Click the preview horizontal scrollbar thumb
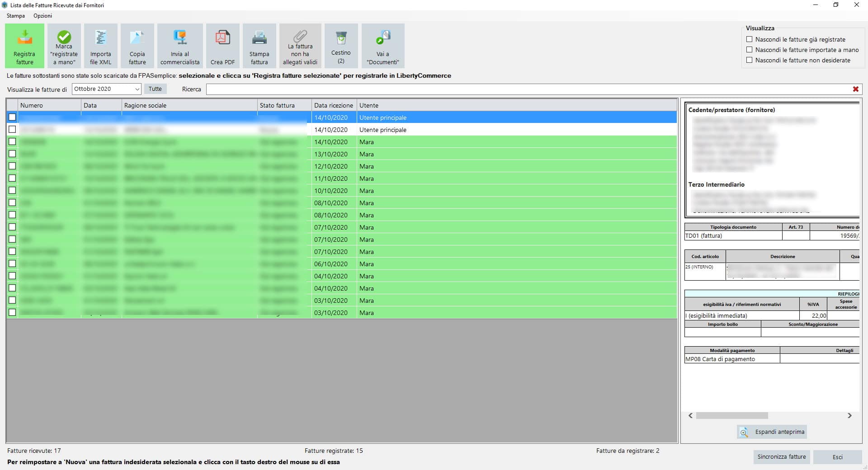 click(732, 415)
